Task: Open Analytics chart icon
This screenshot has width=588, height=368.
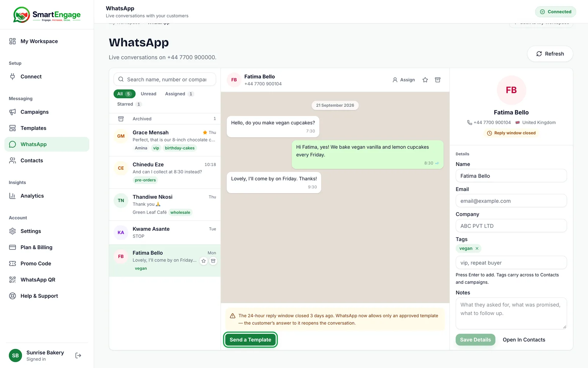Action: (12, 196)
